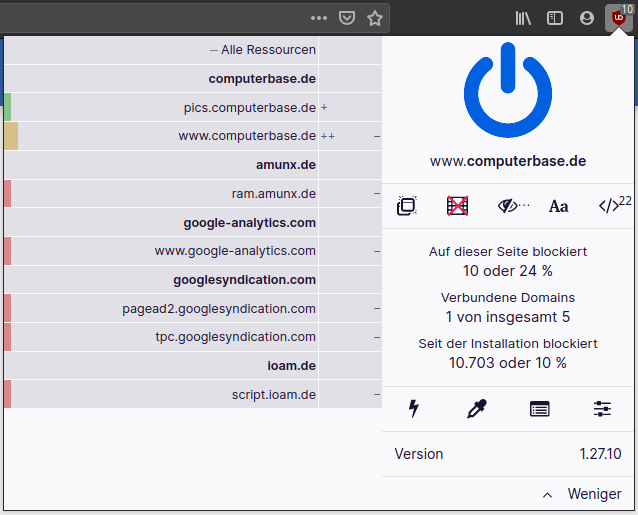The image size is (638, 515).
Task: Click the plus count for pics.computerbase.de
Action: click(324, 108)
